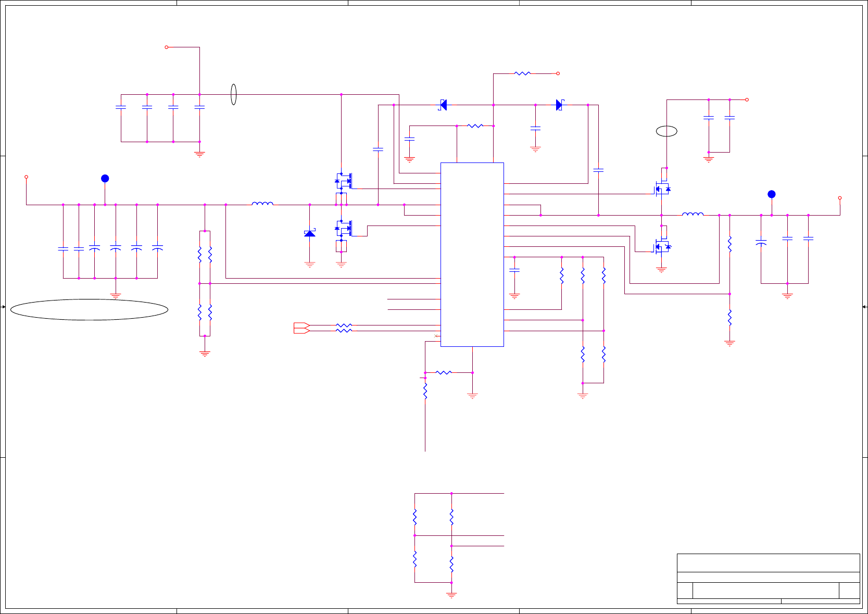This screenshot has height=614, width=868.
Task: Select the blue diode to ground below left rail
Action: pos(310,233)
